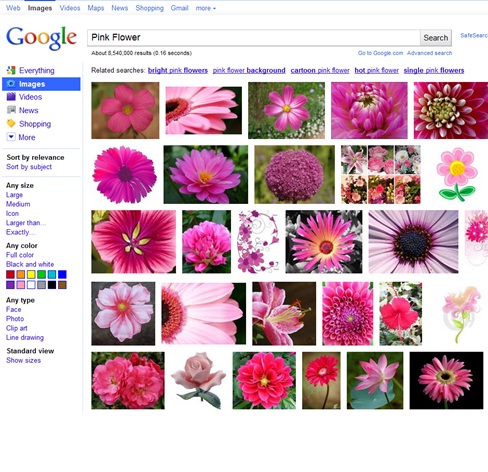This screenshot has height=472, width=488.
Task: Choose Sort by subject
Action: pyautogui.click(x=29, y=167)
